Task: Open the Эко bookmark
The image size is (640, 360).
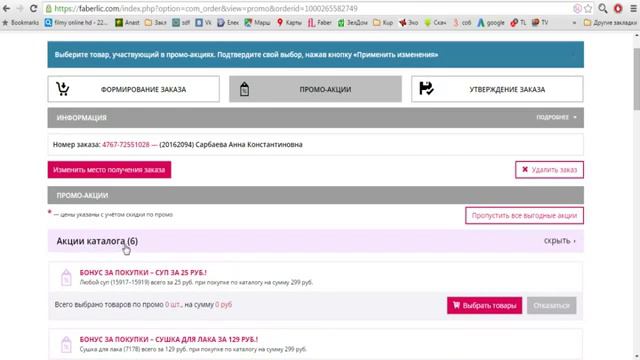Action: click(409, 23)
